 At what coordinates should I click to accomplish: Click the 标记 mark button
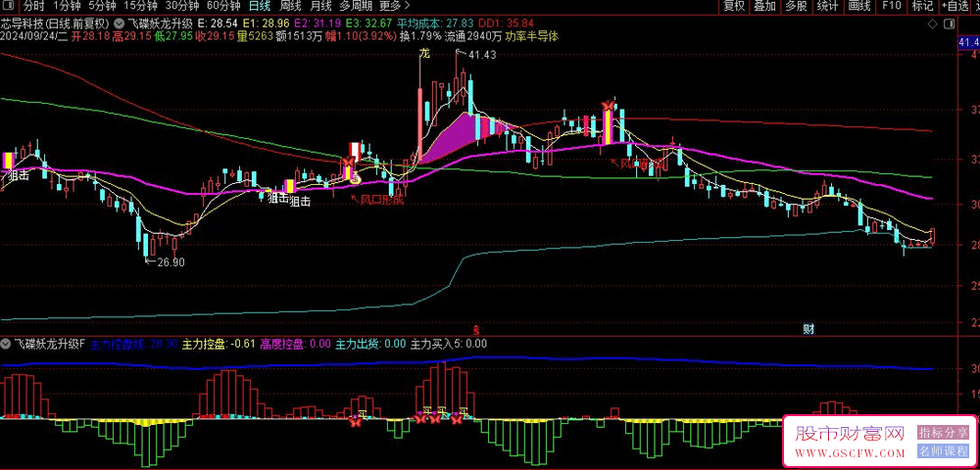922,6
